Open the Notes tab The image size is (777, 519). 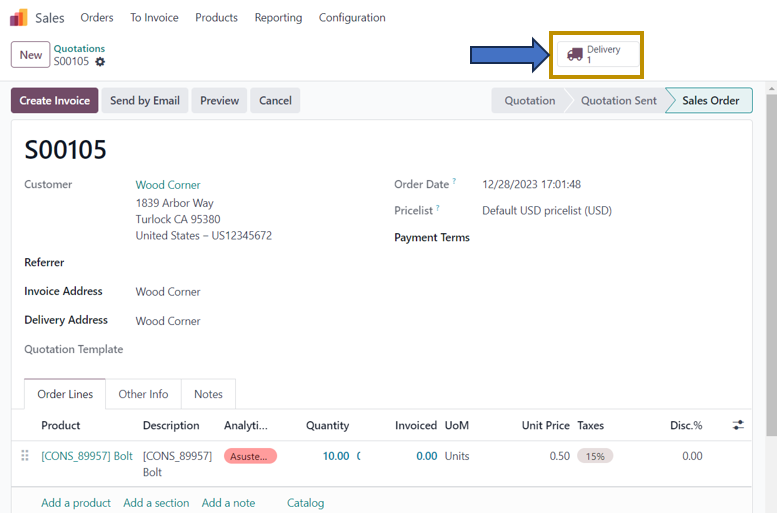pyautogui.click(x=208, y=394)
